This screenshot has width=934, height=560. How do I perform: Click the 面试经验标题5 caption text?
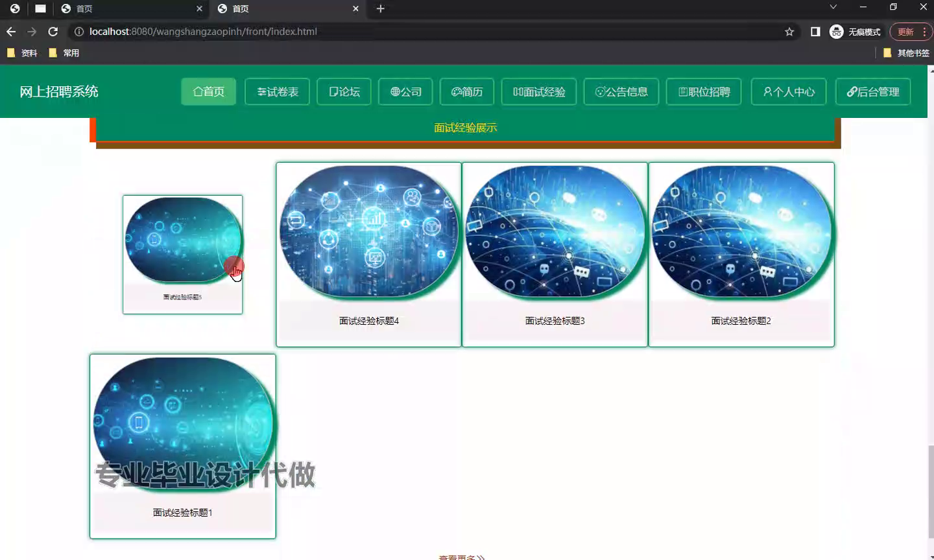coord(183,297)
